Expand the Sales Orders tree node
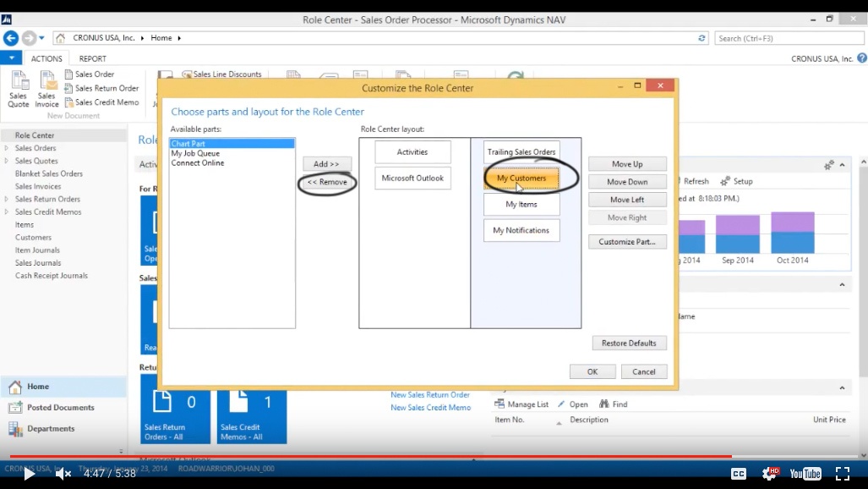Viewport: 868px width, 489px height. (x=7, y=148)
